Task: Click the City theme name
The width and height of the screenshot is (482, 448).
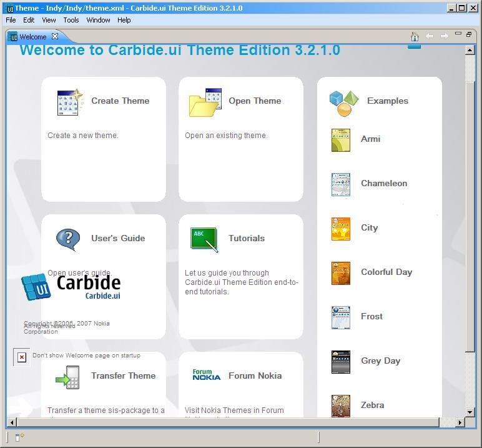Action: pos(369,228)
